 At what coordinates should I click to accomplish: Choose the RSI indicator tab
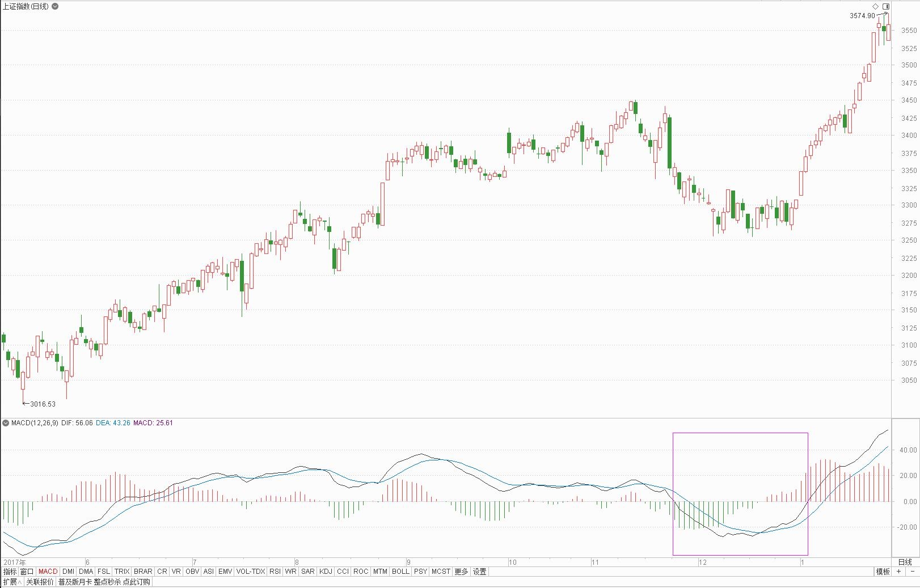[x=275, y=572]
